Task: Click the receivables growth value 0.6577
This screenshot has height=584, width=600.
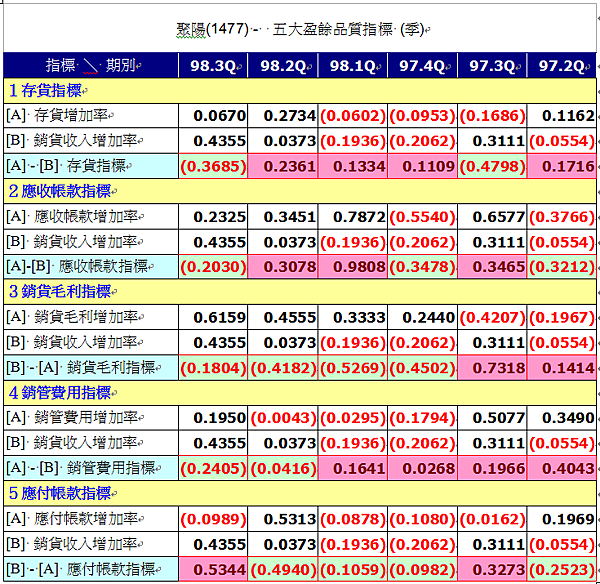Action: [x=499, y=217]
